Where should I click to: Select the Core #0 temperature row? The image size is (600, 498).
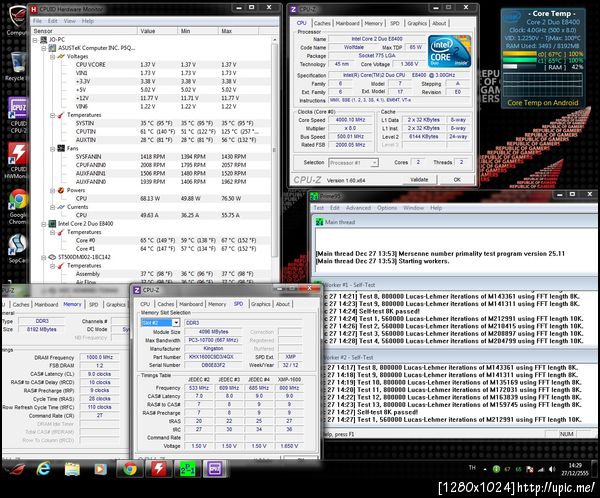tap(155, 240)
